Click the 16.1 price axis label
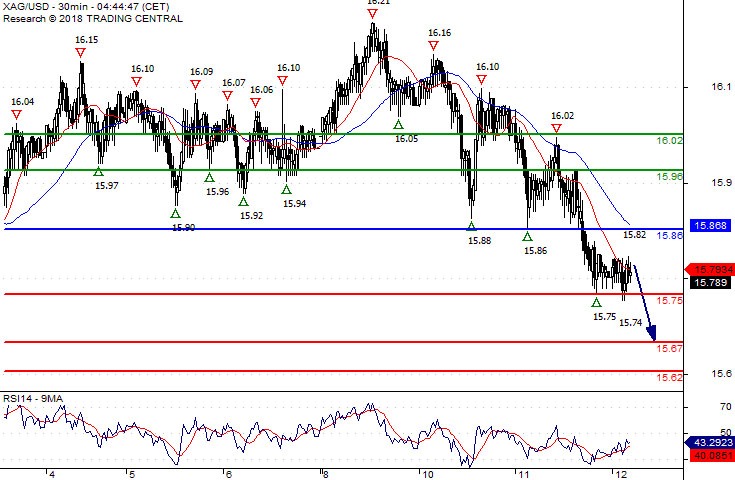This screenshot has height=480, width=735. 721,87
